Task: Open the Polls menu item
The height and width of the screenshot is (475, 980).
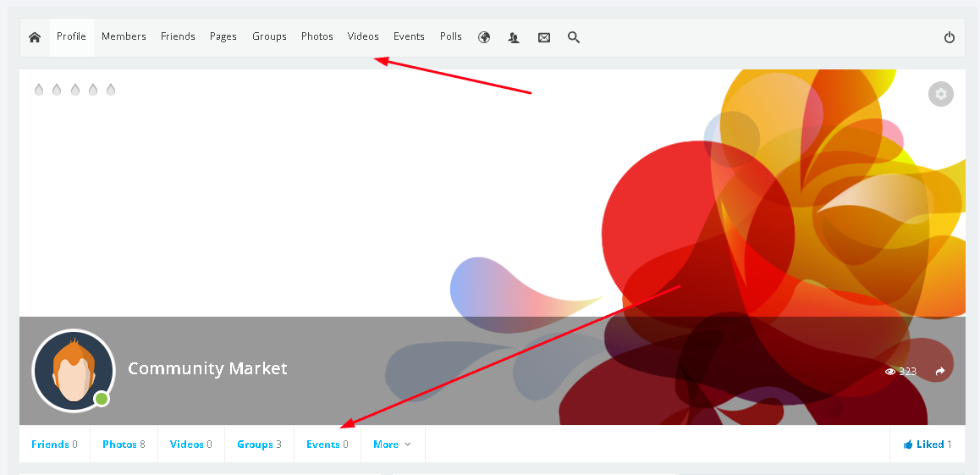Action: (x=451, y=37)
